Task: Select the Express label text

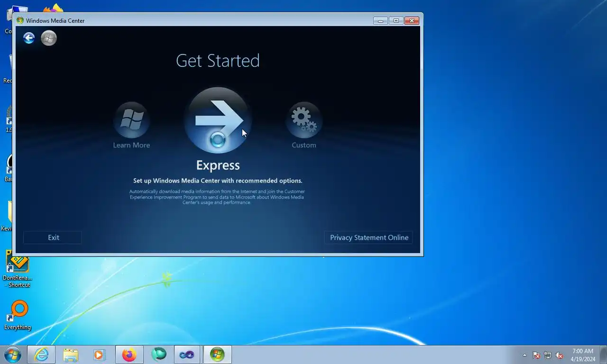Action: (218, 165)
